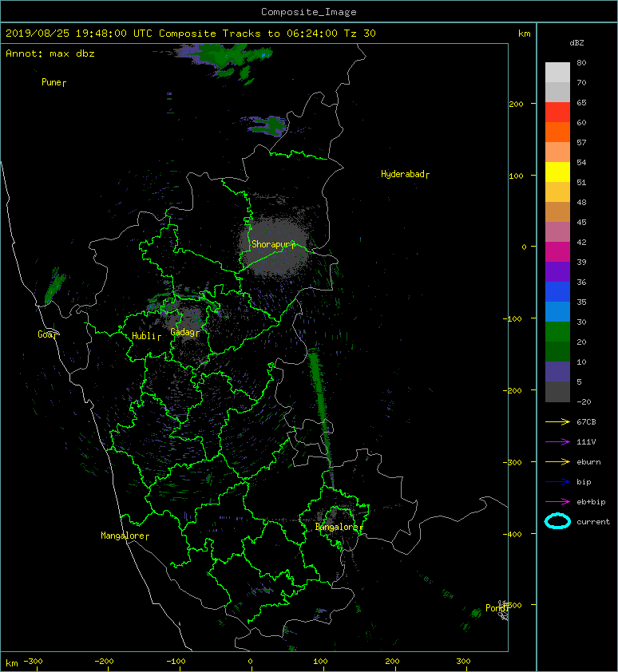Click the eburn legend label

tap(588, 462)
